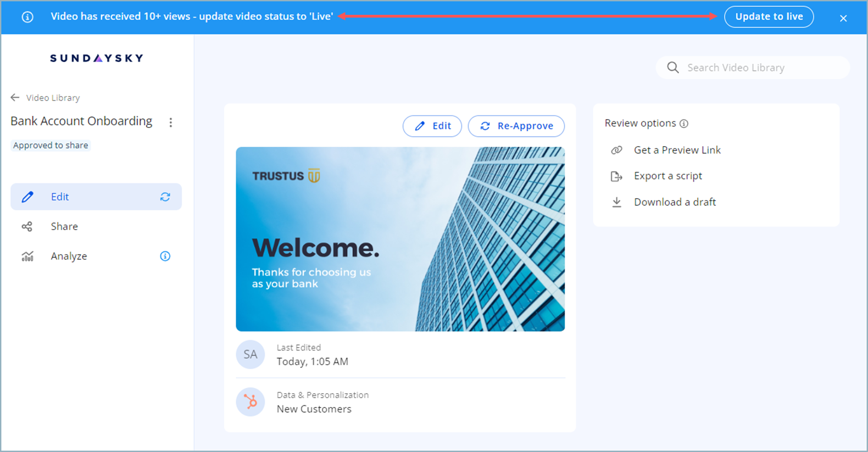Select Edit in the left sidebar

[x=59, y=197]
